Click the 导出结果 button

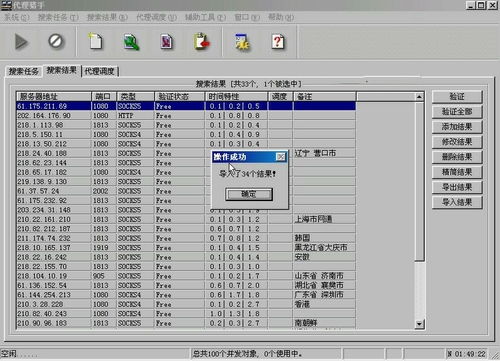[457, 187]
